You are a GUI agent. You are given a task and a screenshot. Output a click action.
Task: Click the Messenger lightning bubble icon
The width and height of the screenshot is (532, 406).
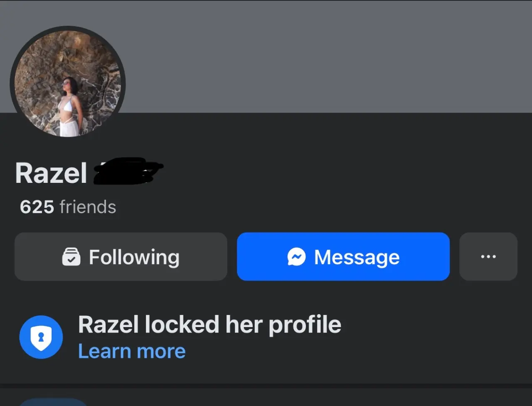click(296, 257)
